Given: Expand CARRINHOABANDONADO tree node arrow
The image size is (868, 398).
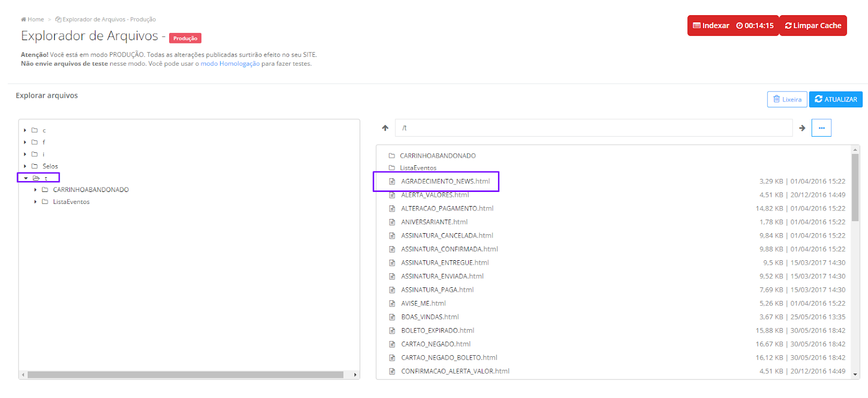Looking at the screenshot, I should click(35, 190).
